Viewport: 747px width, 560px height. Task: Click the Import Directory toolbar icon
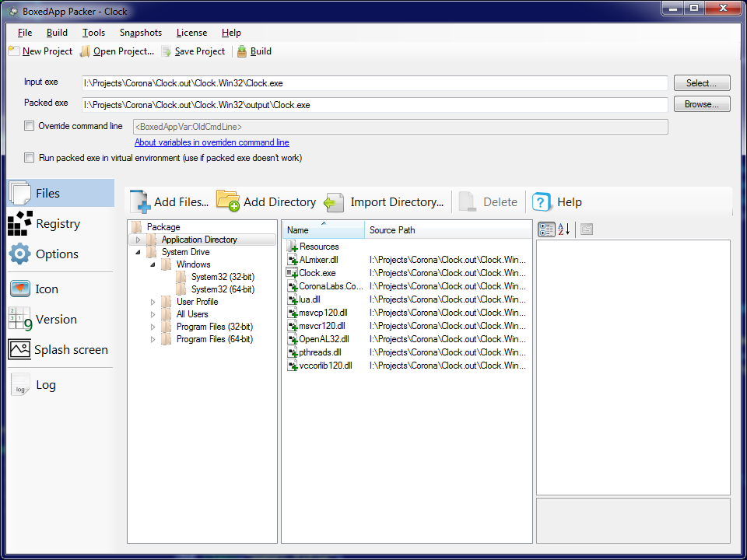pos(334,201)
